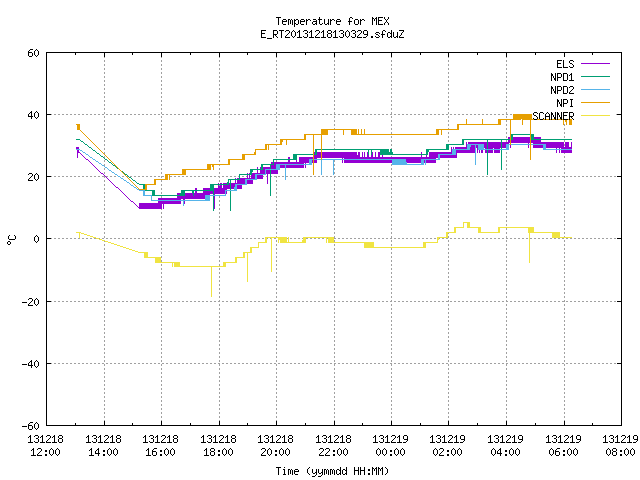Click the y-axis label 0
Viewport: 640px width, 480px height.
pos(37,239)
